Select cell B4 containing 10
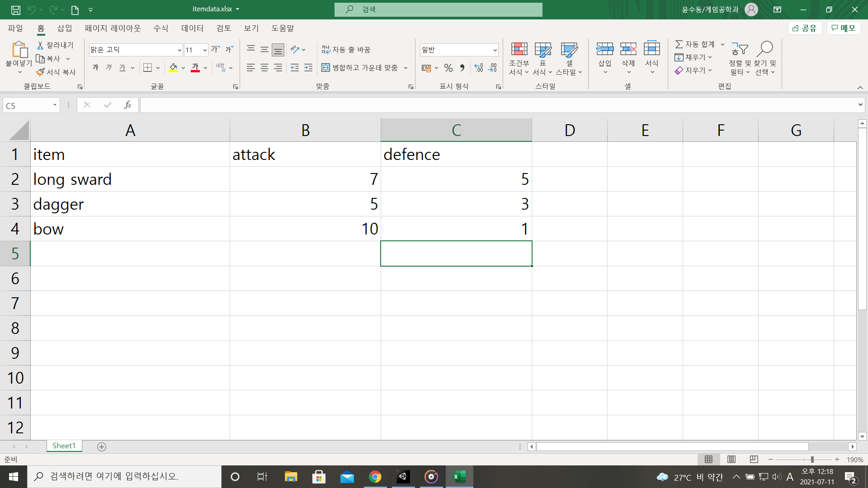868x488 pixels. [305, 229]
